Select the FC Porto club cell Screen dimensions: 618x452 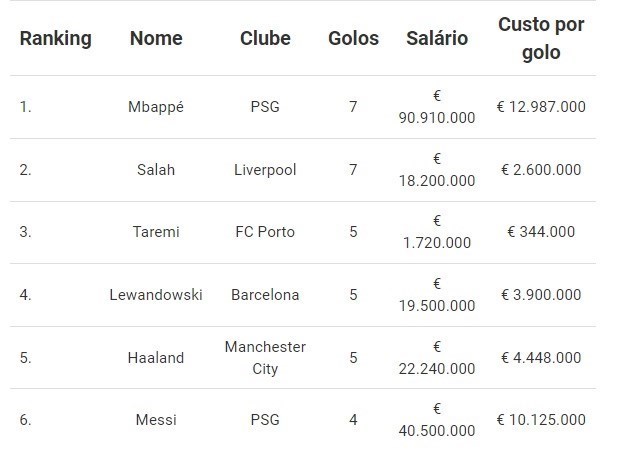click(x=265, y=232)
